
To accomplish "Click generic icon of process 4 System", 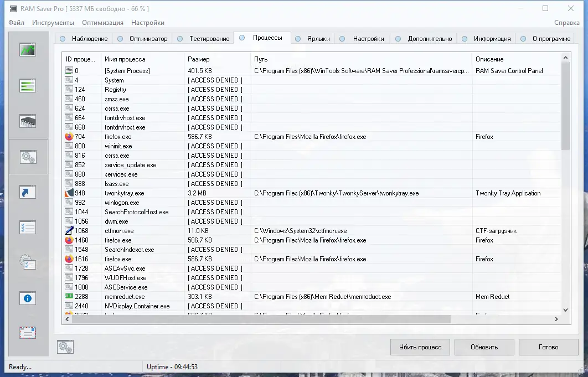I will pyautogui.click(x=69, y=80).
